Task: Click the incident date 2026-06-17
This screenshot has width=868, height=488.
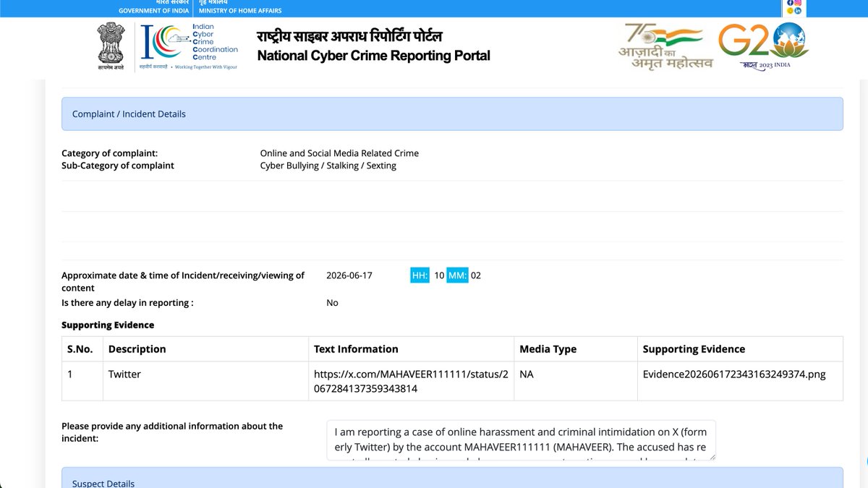Action: [349, 275]
